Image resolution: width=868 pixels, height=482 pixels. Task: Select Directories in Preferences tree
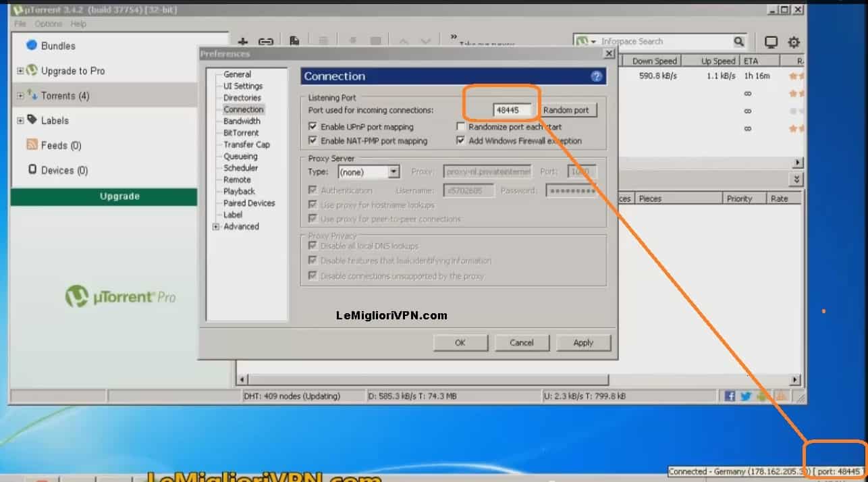[242, 98]
